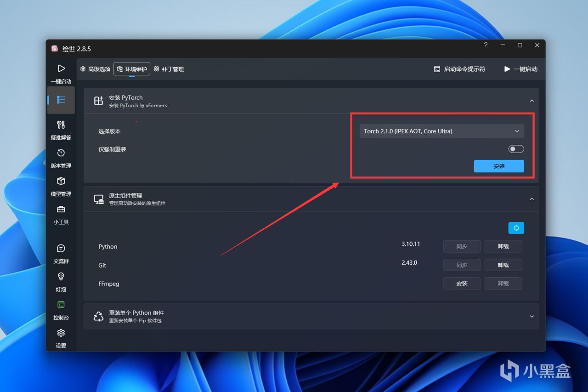Click the help question mark icon
This screenshot has width=588, height=392.
(x=486, y=45)
